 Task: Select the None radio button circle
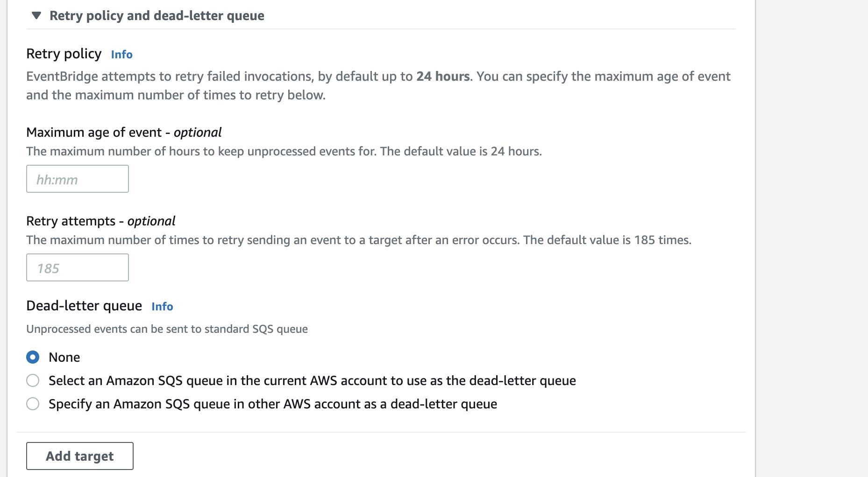point(33,358)
